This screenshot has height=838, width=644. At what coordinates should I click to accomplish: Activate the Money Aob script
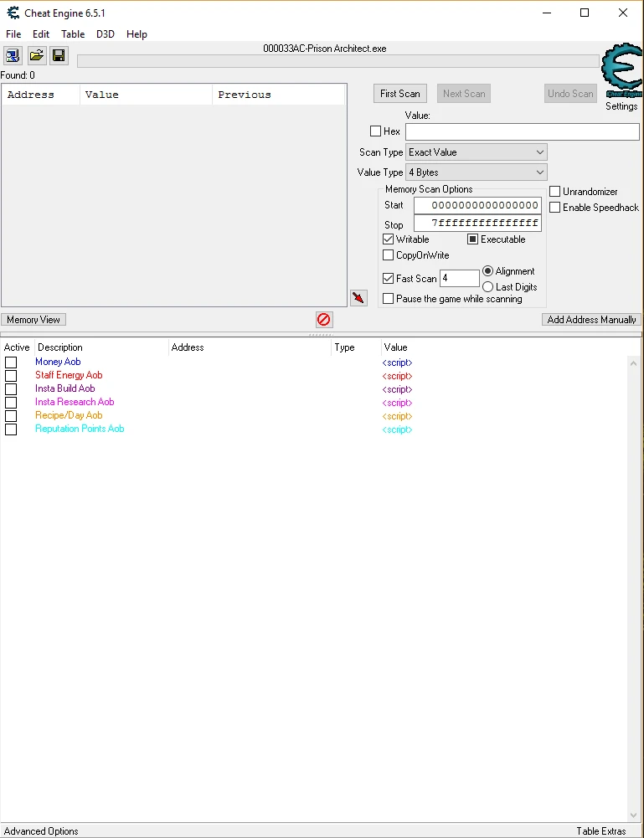(x=11, y=362)
